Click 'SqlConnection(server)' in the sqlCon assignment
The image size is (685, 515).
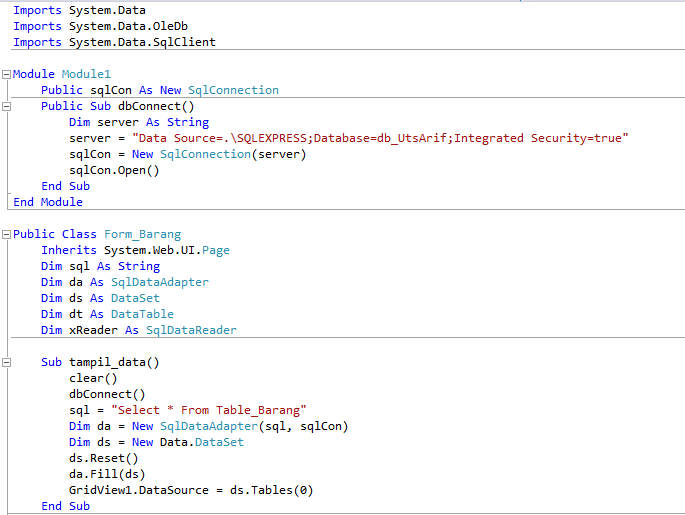[233, 154]
